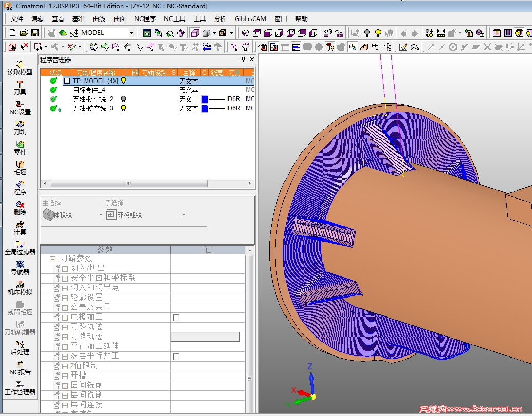
Task: Open 工作管理器 in the sidebar
Action: 20,387
